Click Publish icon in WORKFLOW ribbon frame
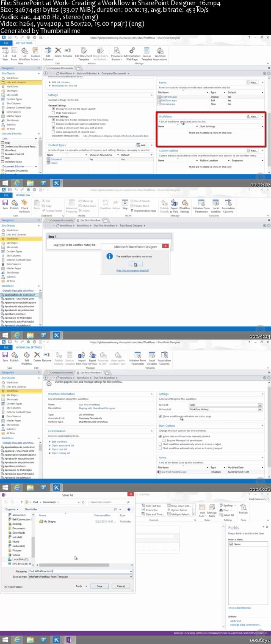The image size is (271, 644). coord(14,205)
